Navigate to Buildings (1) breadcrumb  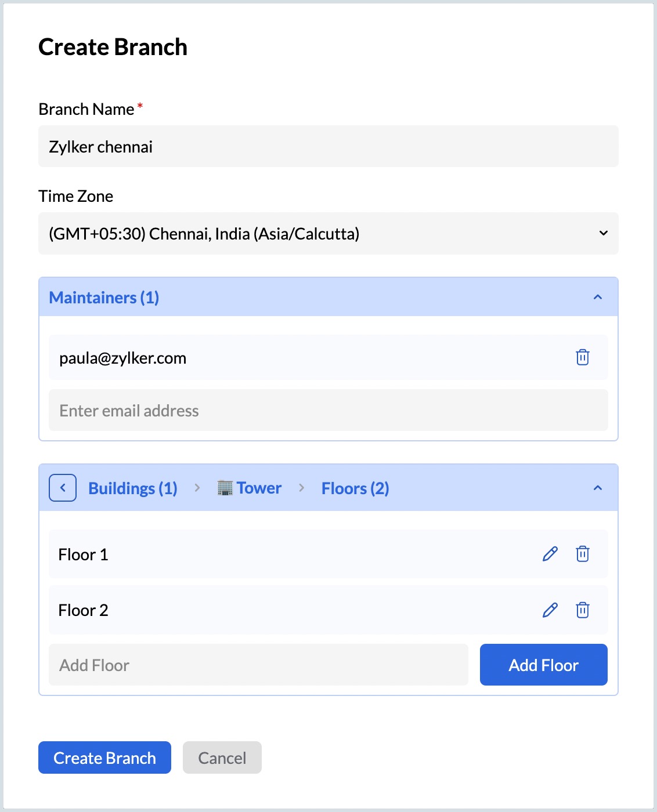pos(132,488)
